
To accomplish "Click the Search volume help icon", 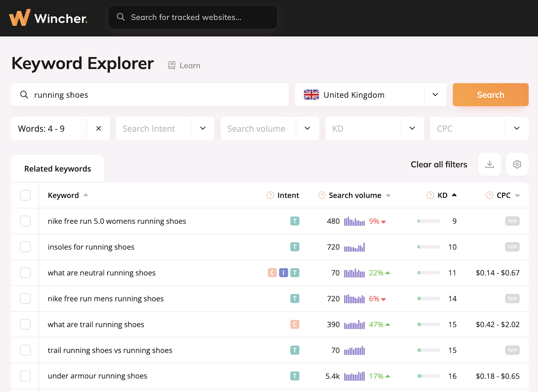I will tap(322, 195).
